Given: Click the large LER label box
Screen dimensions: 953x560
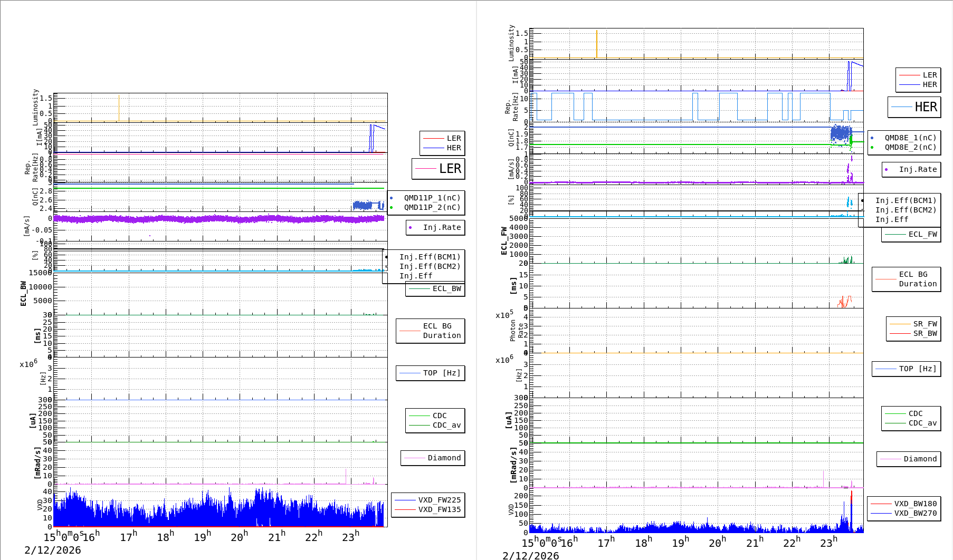Looking at the screenshot, I should 439,169.
